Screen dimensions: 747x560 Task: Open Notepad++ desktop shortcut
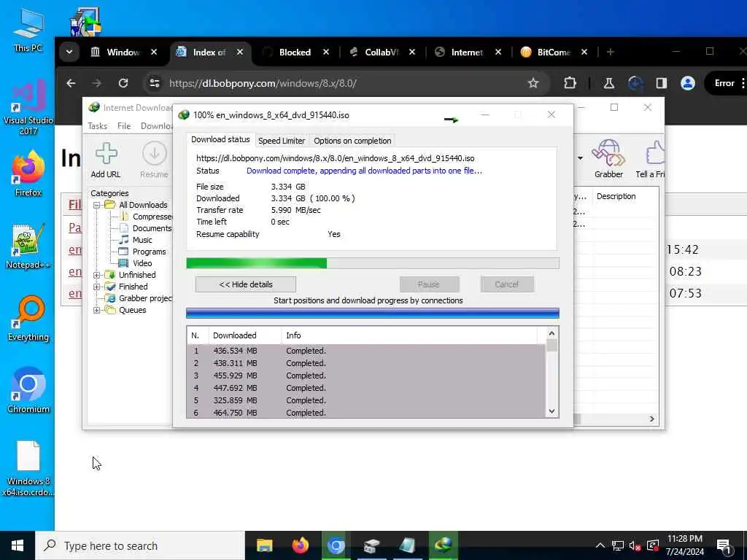click(28, 246)
